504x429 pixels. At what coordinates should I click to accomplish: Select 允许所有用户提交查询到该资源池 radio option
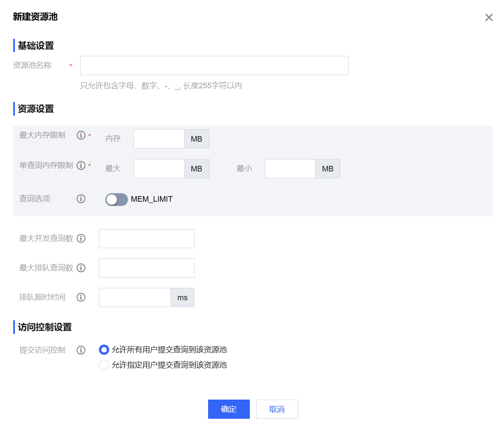pos(104,350)
